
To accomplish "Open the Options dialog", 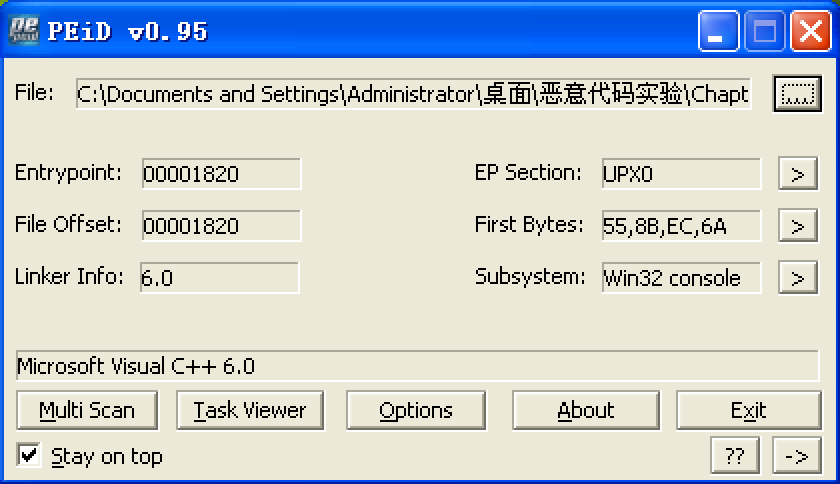I will (416, 411).
